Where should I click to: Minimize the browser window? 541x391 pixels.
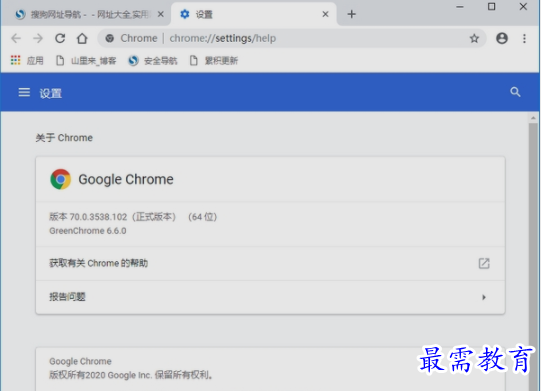[x=460, y=7]
